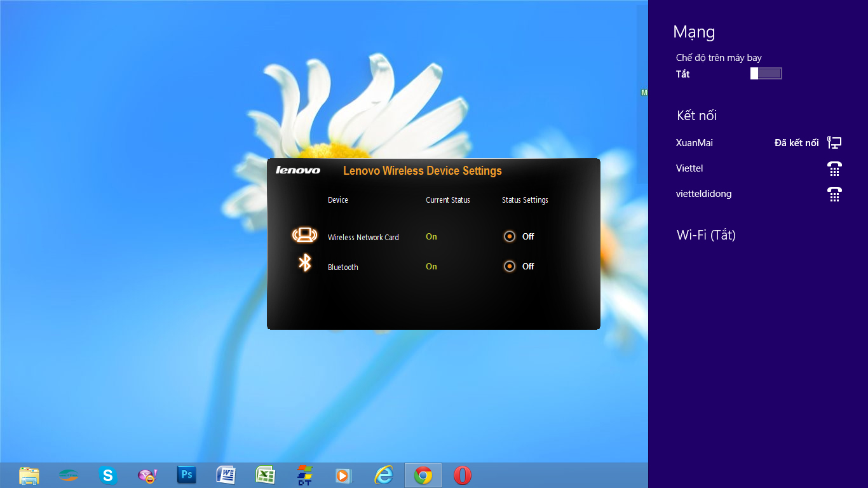Click the XuanMai wired network icon
The height and width of the screenshot is (488, 868).
[834, 143]
